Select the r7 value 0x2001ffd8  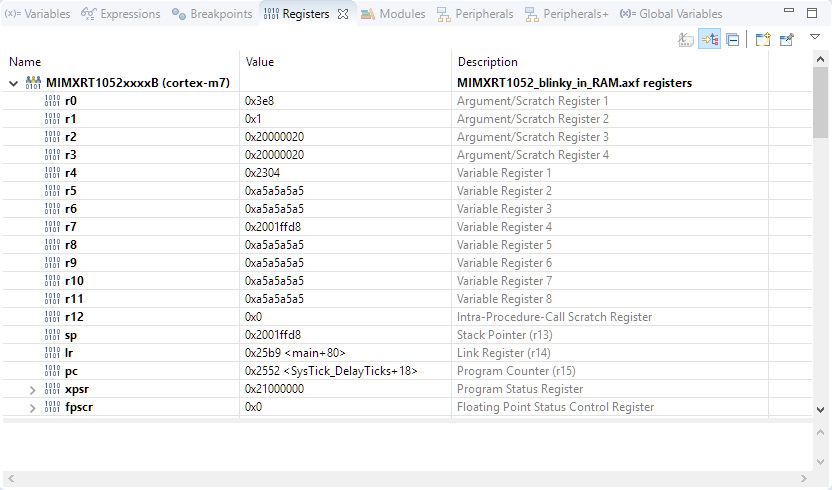(273, 227)
